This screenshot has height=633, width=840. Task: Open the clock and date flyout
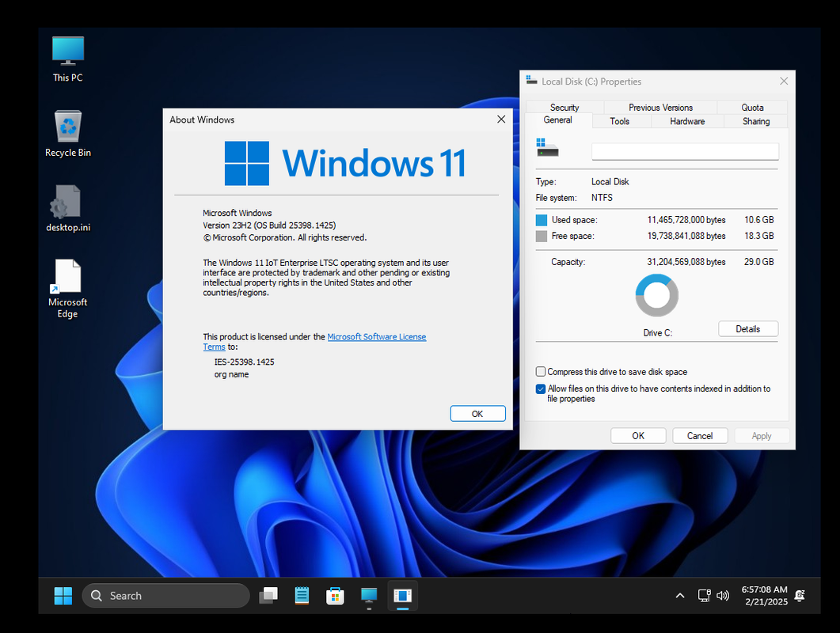[765, 596]
